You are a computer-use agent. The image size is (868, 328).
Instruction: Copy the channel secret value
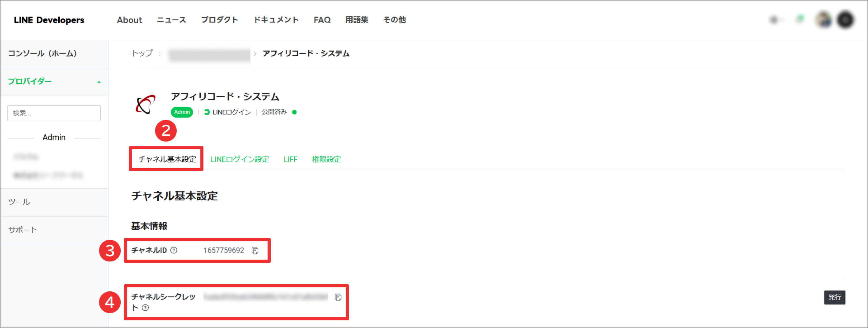tap(338, 297)
